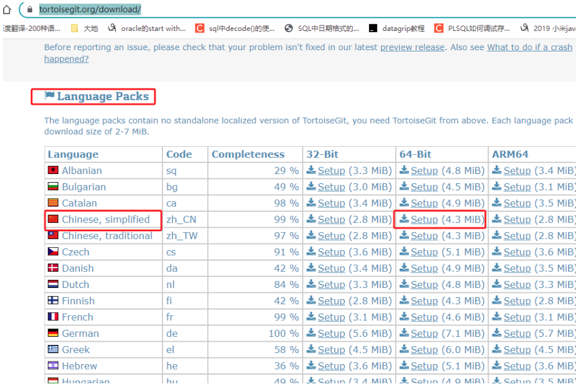Download Catalan 32-Bit Setup
The width and height of the screenshot is (576, 392).
point(331,203)
